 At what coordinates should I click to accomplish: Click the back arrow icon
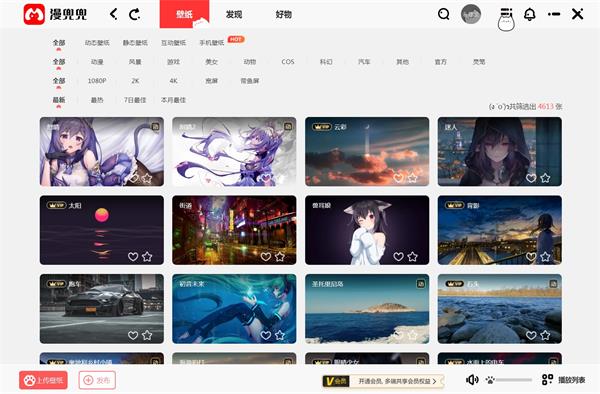(x=113, y=15)
